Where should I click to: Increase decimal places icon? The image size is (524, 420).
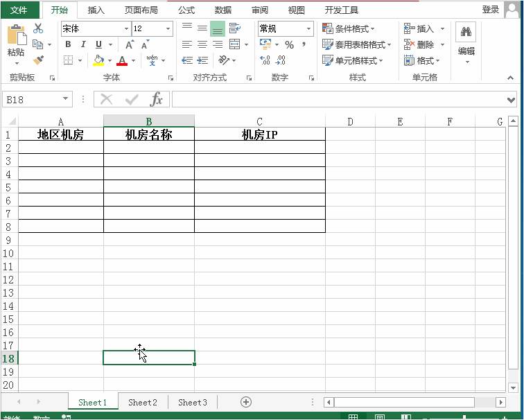coord(265,60)
